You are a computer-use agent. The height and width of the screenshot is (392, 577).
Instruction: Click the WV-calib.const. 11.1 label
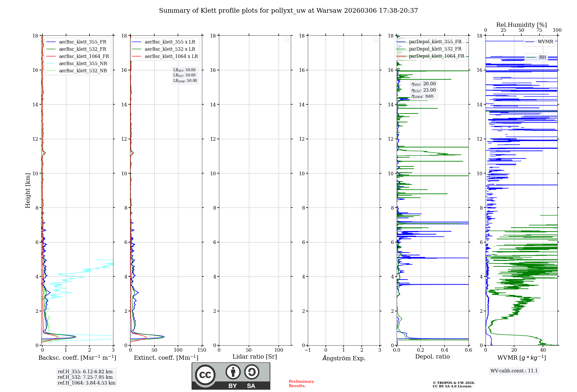[514, 371]
